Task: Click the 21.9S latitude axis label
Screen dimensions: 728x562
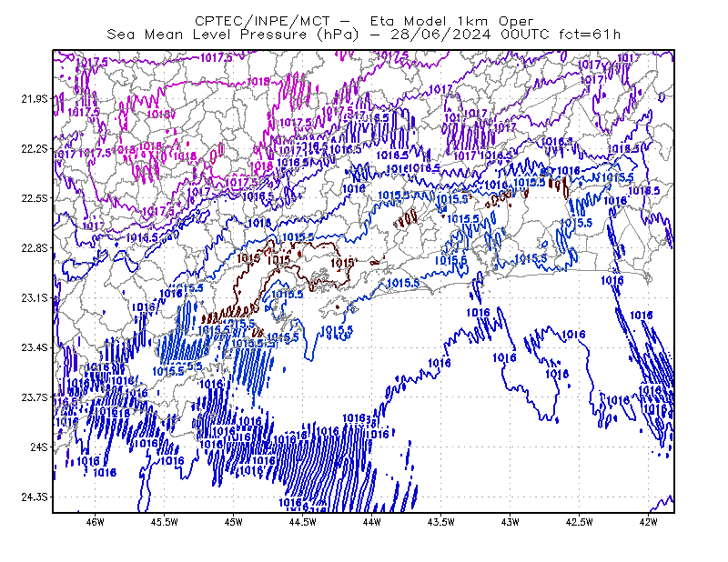Action: (34, 99)
